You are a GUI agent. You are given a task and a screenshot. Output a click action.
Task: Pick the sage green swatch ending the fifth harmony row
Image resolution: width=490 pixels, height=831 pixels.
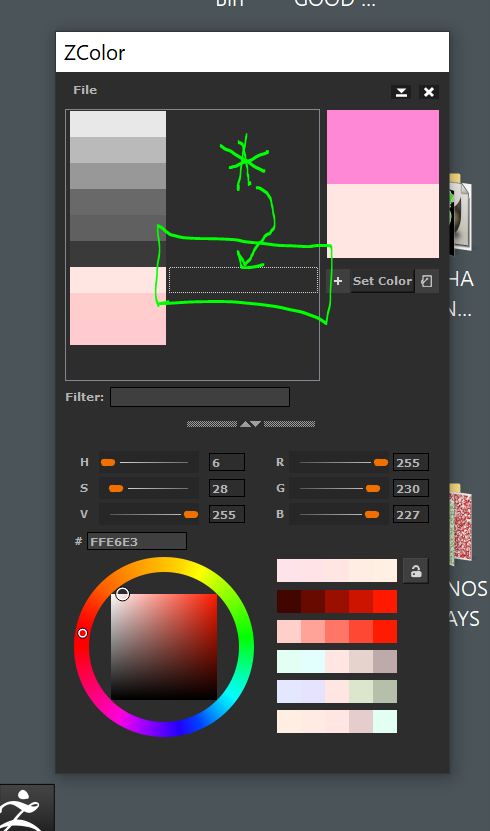pos(385,692)
